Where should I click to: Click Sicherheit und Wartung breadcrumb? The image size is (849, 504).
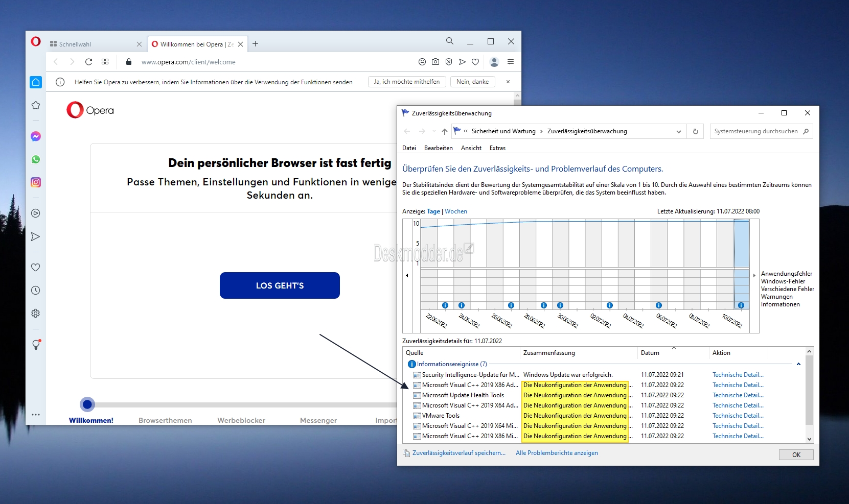[503, 131]
